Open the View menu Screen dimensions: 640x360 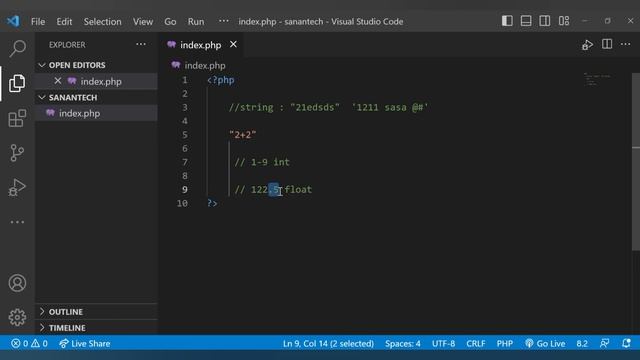click(143, 21)
